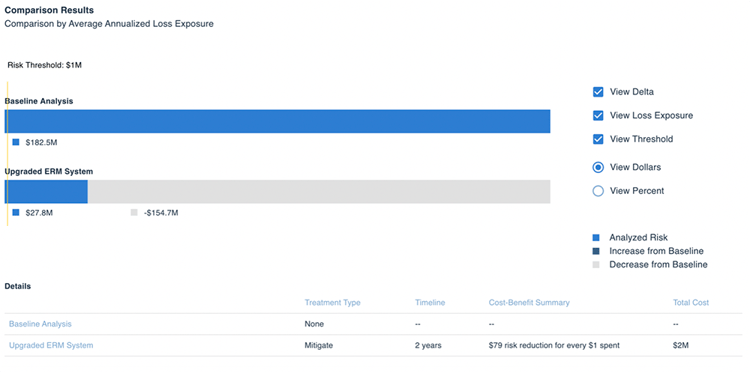
Task: Uncheck the View Delta checkbox
Action: tap(598, 92)
